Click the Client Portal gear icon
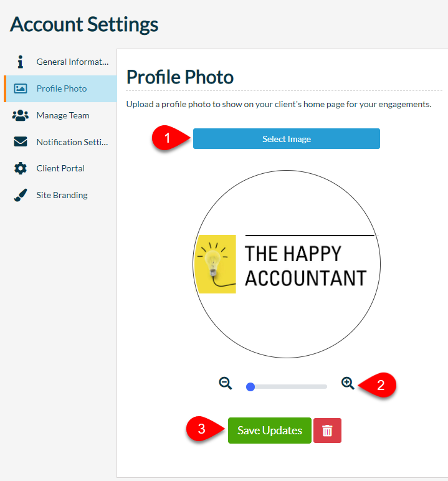Screen dimensions: 448x481 (x=21, y=168)
